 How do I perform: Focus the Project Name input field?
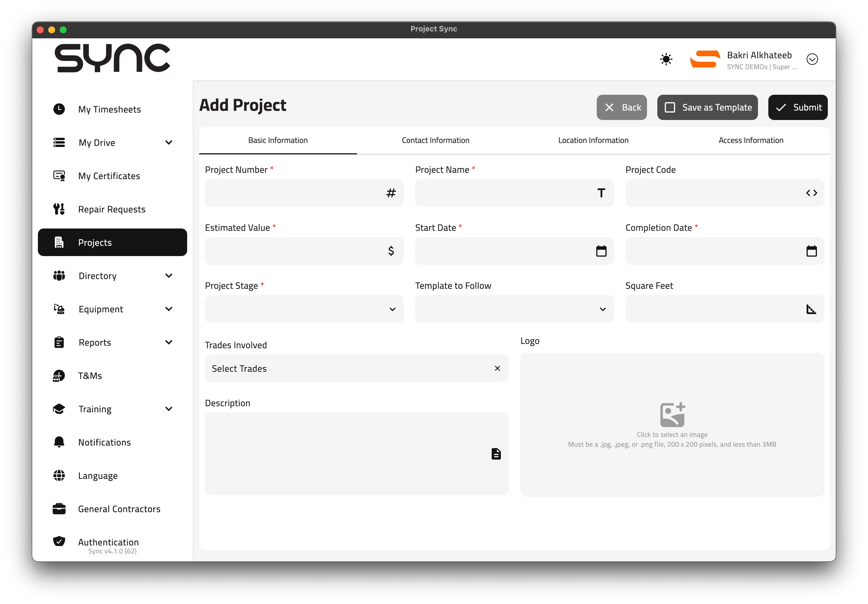[514, 193]
